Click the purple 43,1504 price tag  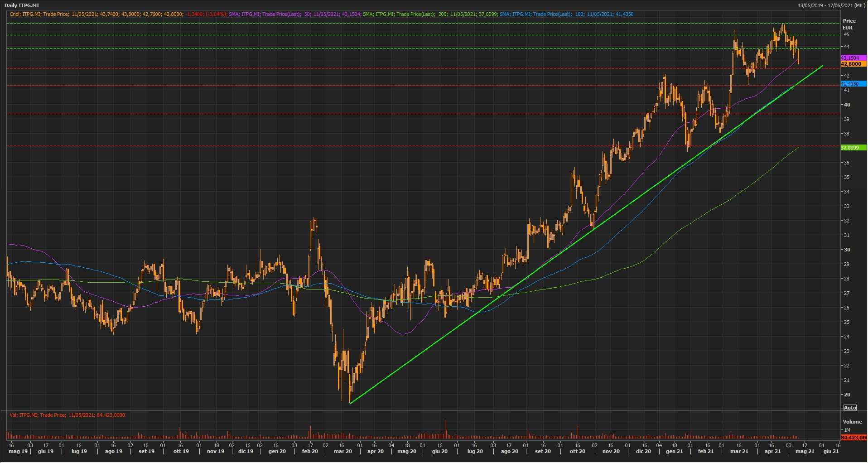[x=853, y=58]
